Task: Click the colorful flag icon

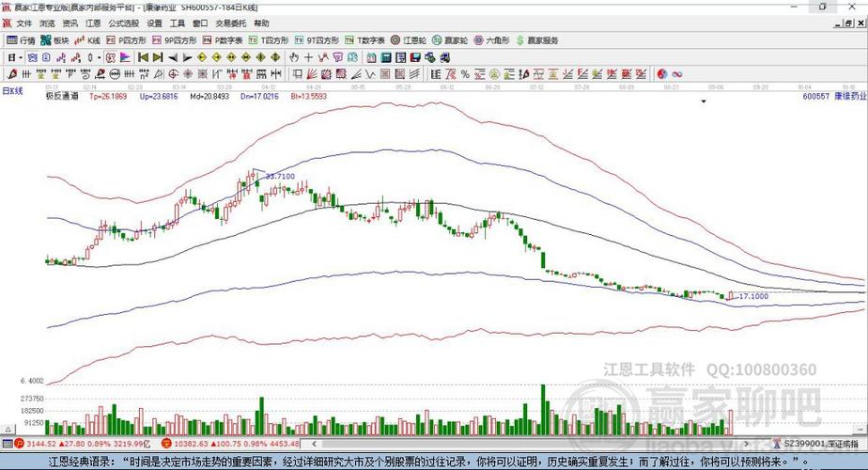Action: [126, 57]
